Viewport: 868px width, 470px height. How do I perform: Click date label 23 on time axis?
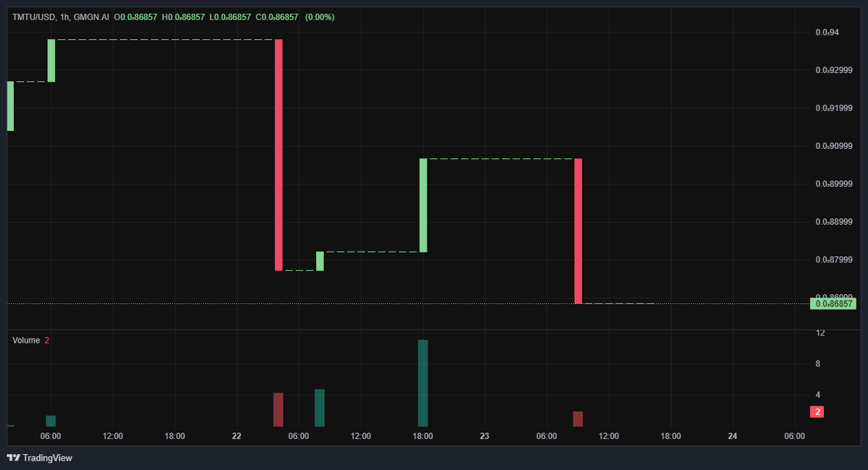click(x=485, y=436)
